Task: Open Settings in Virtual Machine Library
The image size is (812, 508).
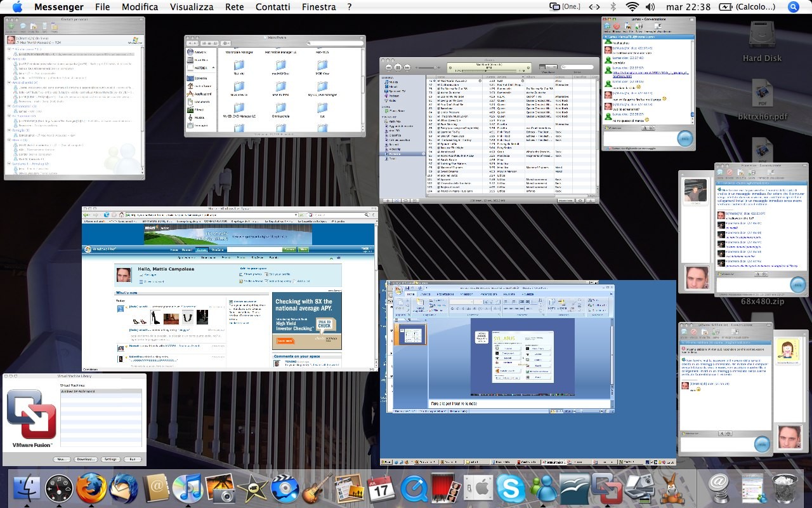Action: pos(110,458)
